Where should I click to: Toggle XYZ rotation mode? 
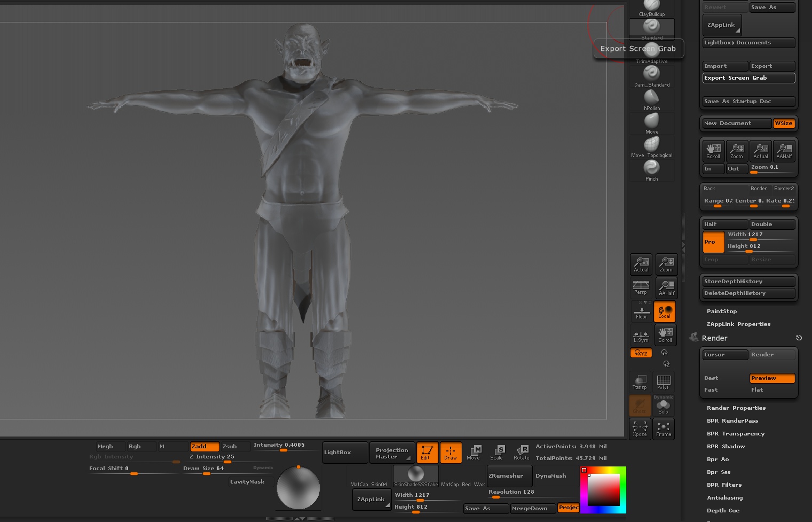pyautogui.click(x=641, y=353)
